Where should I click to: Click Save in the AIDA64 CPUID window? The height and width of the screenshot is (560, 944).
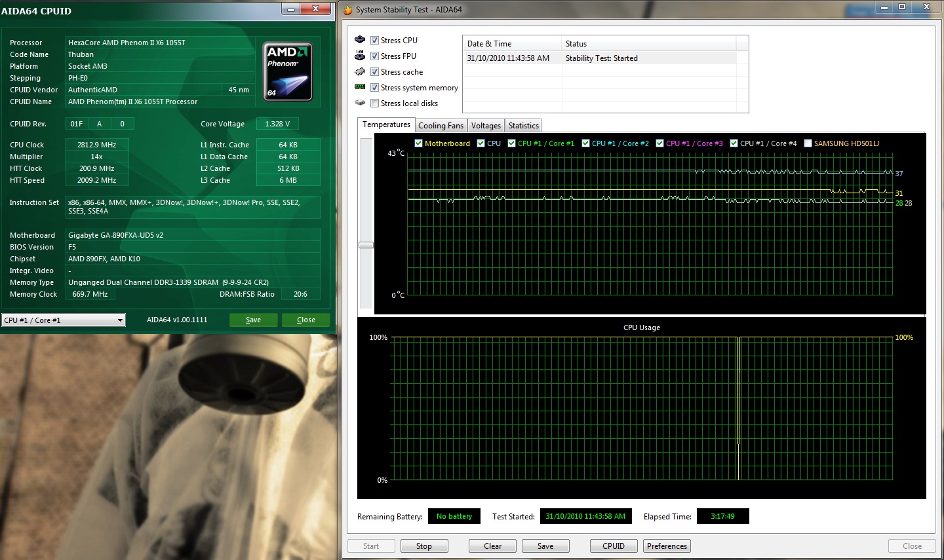[x=253, y=320]
